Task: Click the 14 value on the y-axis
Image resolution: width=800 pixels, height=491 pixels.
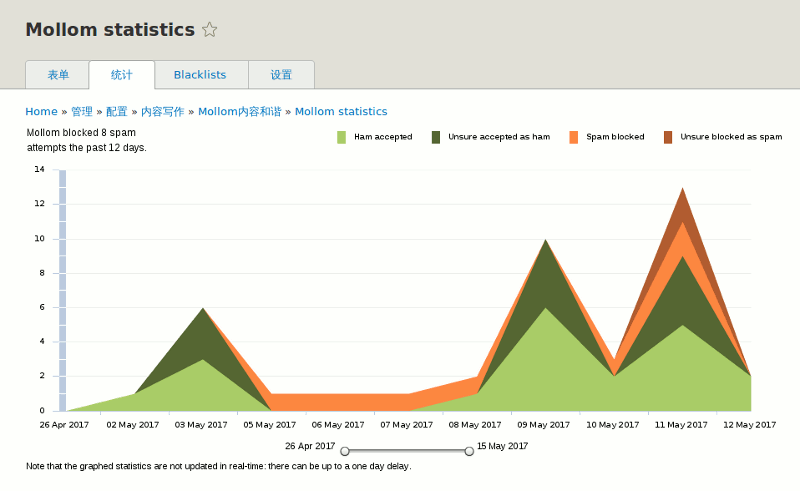Action: click(x=39, y=169)
